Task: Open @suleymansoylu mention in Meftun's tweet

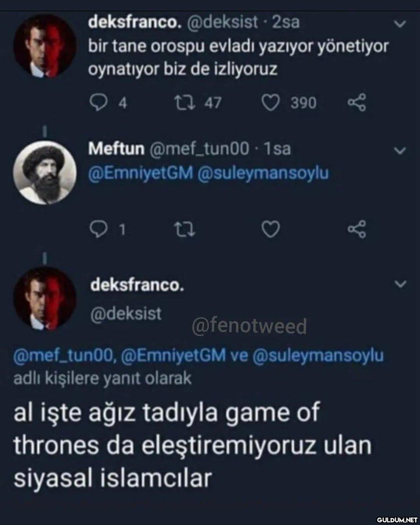Action: [x=263, y=174]
